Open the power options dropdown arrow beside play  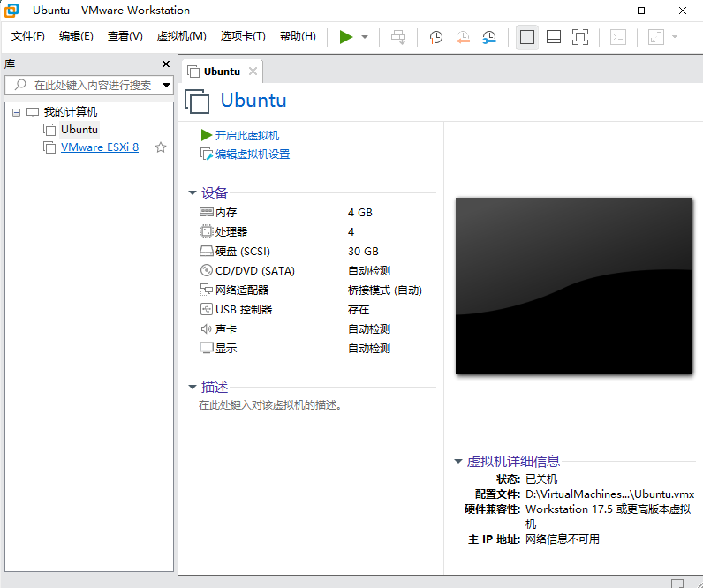[365, 37]
